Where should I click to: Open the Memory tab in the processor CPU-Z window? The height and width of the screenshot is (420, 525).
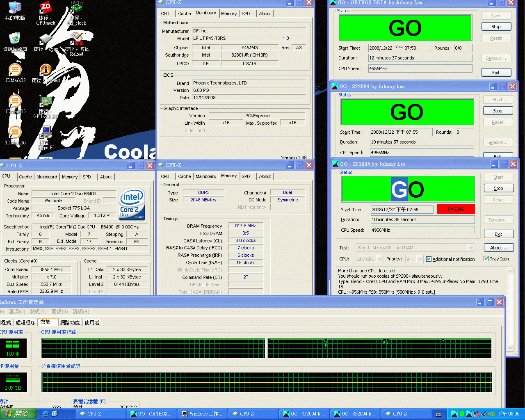pos(70,177)
